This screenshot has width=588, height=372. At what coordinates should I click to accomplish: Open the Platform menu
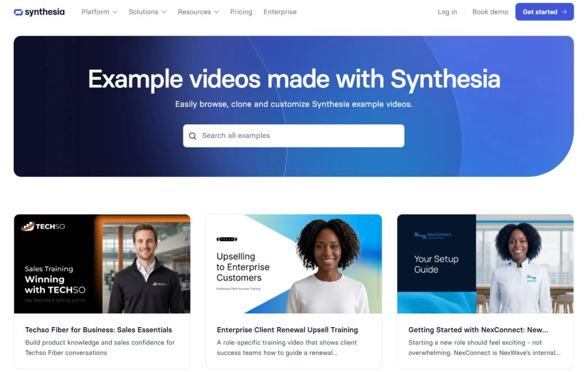click(99, 12)
